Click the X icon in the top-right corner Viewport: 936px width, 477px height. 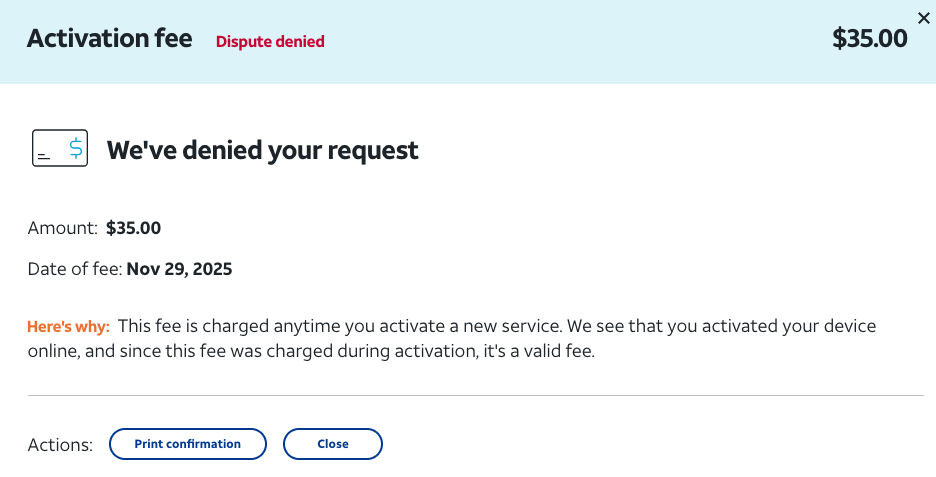923,18
